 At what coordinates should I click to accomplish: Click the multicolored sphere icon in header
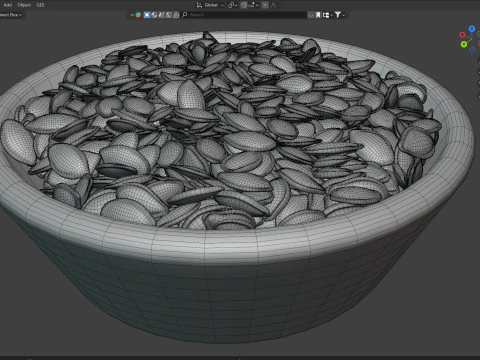click(138, 15)
